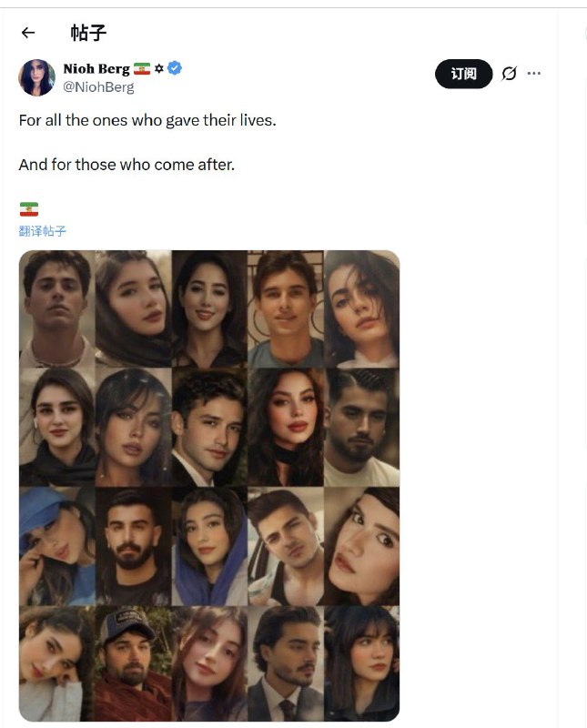Open the top-left portrait in photo grid
The image size is (587, 728).
click(x=56, y=309)
